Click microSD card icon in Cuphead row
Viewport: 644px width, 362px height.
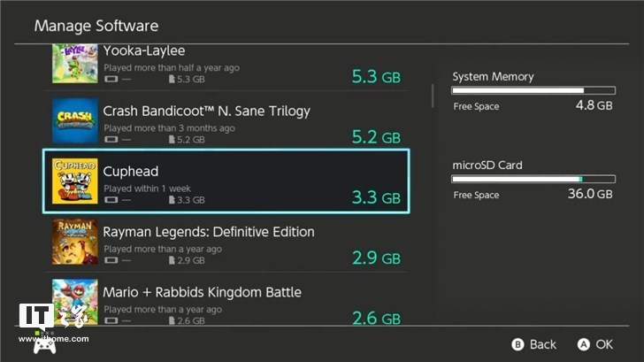pyautogui.click(x=172, y=200)
